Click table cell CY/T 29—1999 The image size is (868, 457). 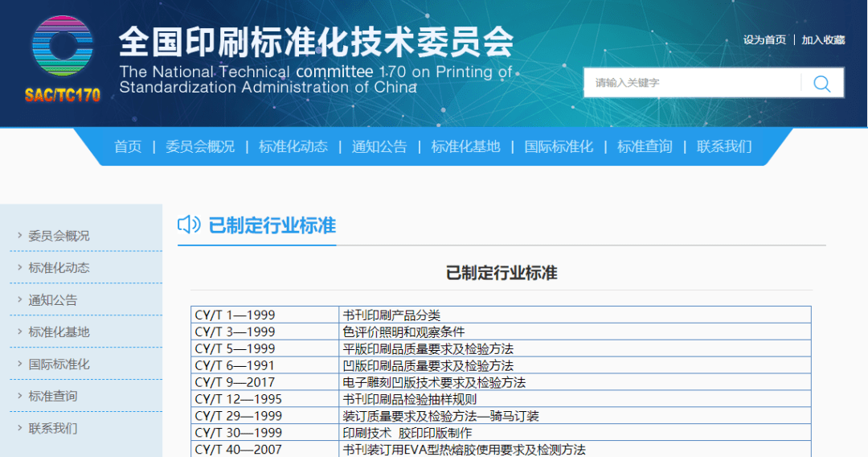264,416
